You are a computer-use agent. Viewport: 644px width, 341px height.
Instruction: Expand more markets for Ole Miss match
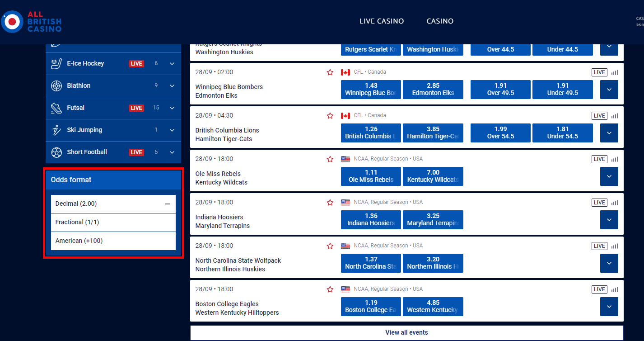pyautogui.click(x=609, y=176)
